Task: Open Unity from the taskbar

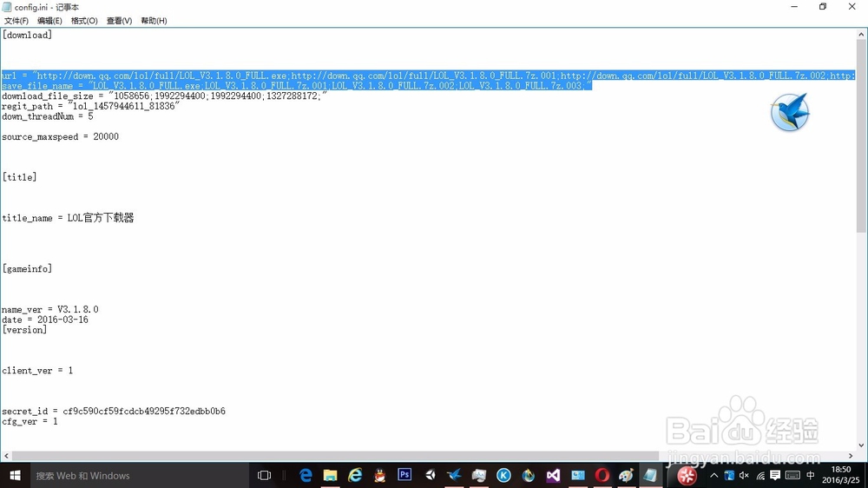Action: pyautogui.click(x=430, y=475)
